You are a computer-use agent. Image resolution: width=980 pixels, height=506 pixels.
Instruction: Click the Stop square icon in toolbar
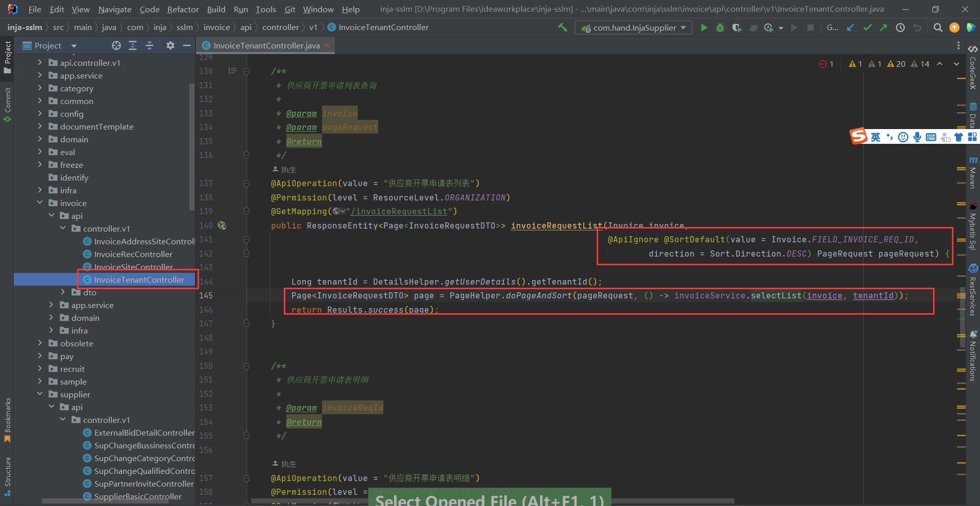pos(810,28)
